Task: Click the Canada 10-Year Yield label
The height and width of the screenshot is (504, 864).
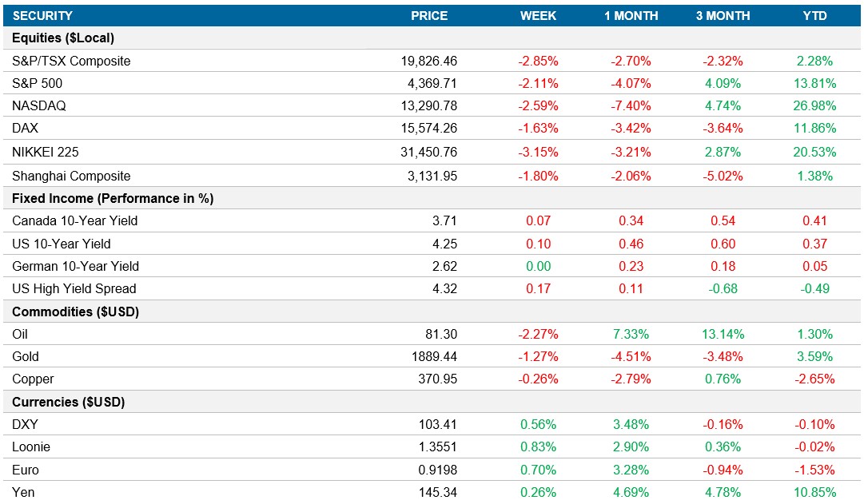Action: pyautogui.click(x=75, y=220)
